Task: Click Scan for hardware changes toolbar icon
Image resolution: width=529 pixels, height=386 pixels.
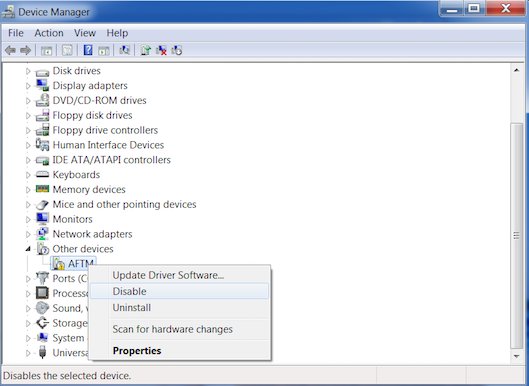Action: (x=124, y=50)
